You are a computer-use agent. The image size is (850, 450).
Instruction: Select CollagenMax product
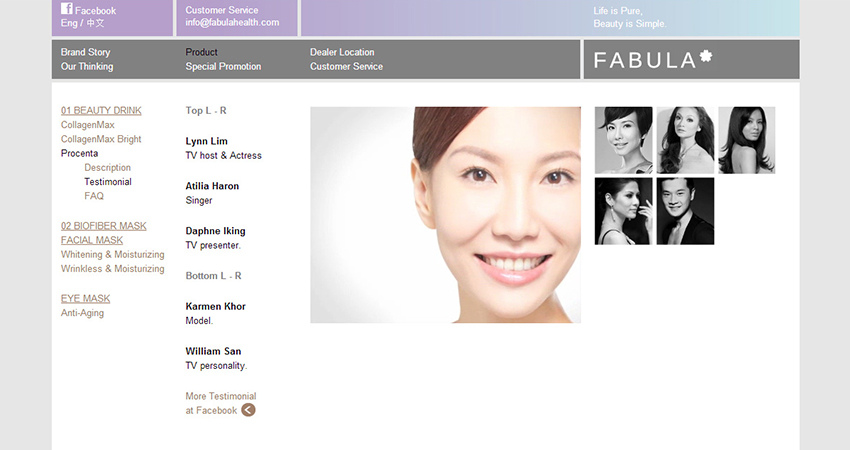click(87, 125)
